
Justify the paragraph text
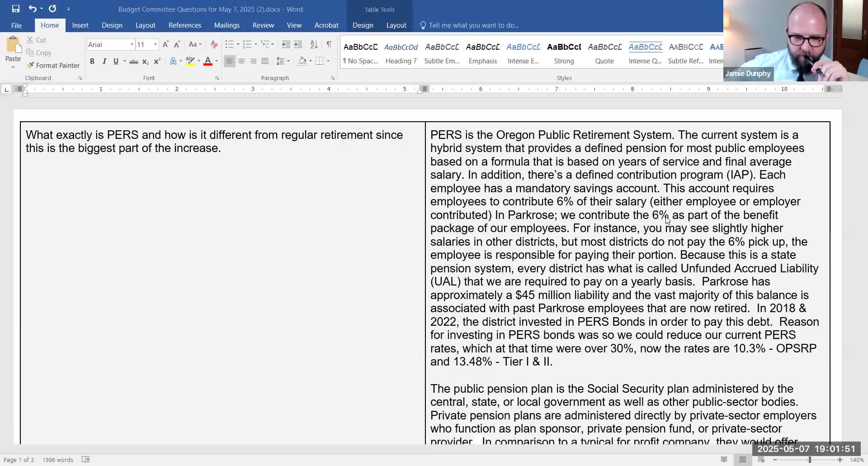pyautogui.click(x=265, y=61)
